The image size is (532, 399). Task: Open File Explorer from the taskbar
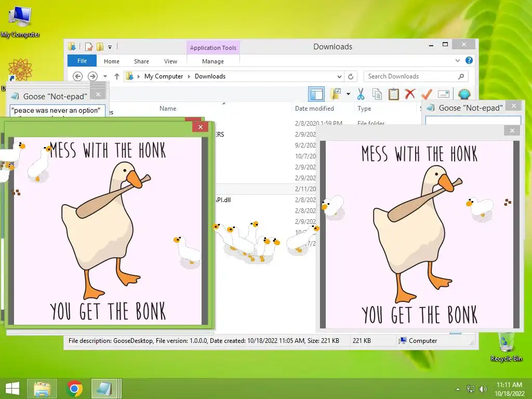42,389
